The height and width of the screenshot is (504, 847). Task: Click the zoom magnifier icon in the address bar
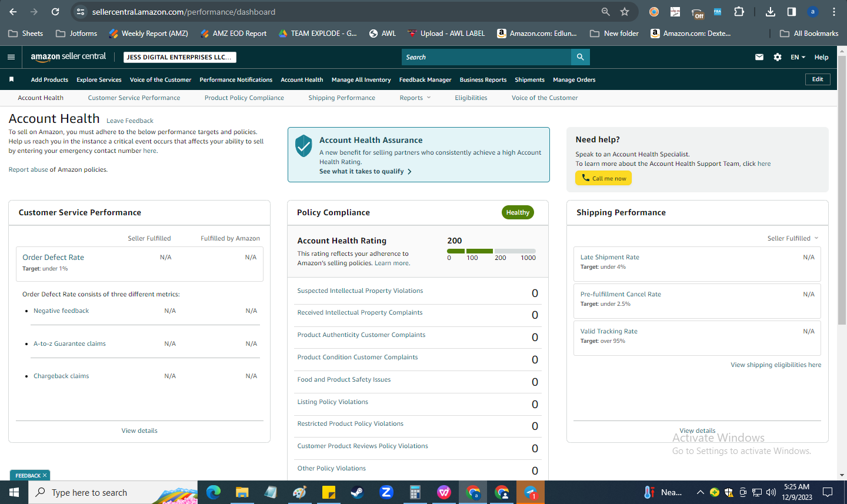point(605,12)
